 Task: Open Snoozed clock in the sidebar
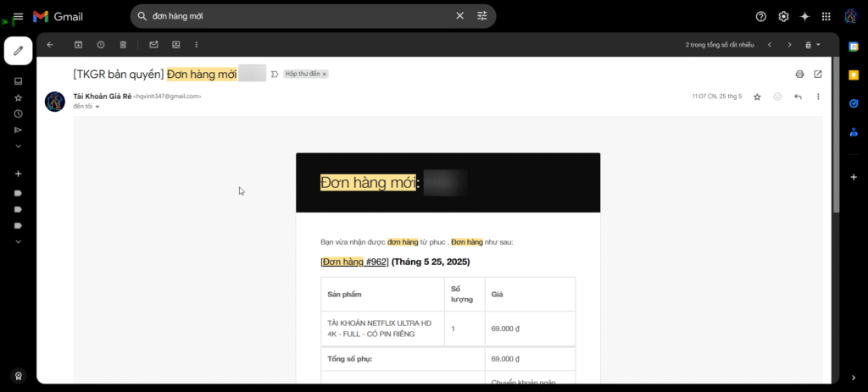pyautogui.click(x=19, y=114)
